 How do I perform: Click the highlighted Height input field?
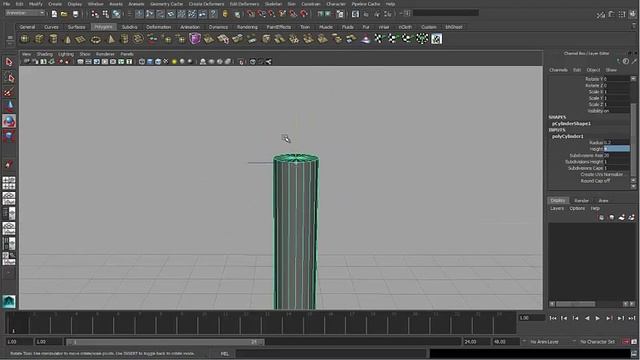[x=616, y=149]
